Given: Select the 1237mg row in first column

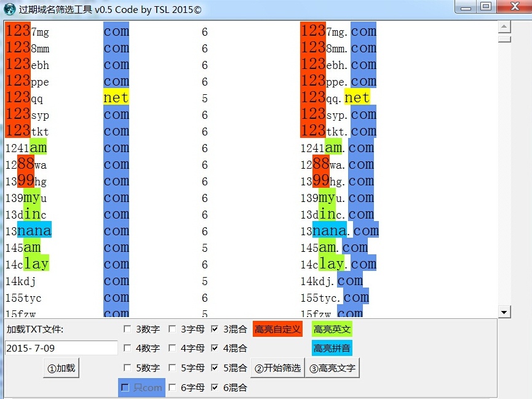Looking at the screenshot, I should (27, 31).
